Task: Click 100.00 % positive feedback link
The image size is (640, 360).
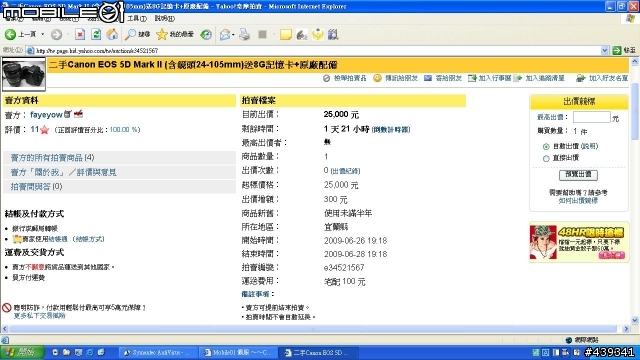Action: pyautogui.click(x=124, y=130)
